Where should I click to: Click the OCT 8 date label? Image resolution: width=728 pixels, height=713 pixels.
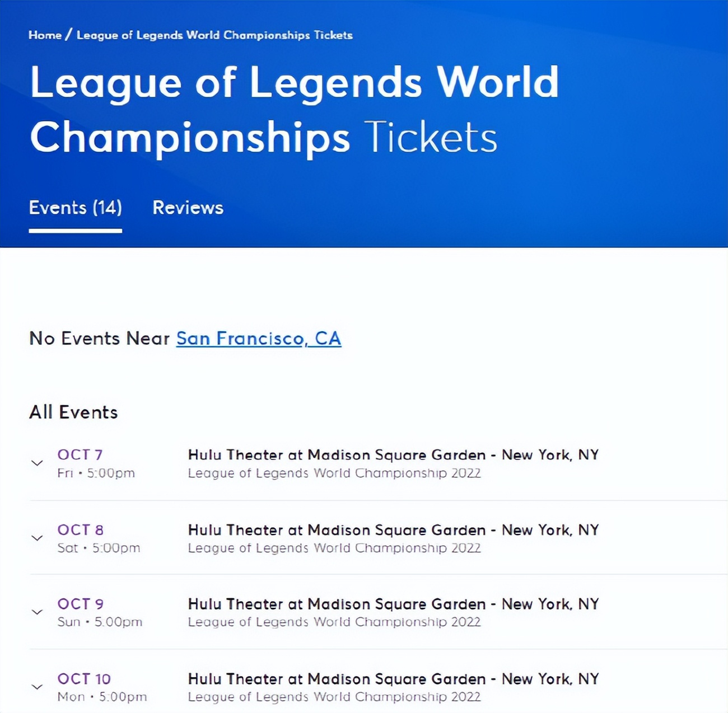(x=80, y=529)
